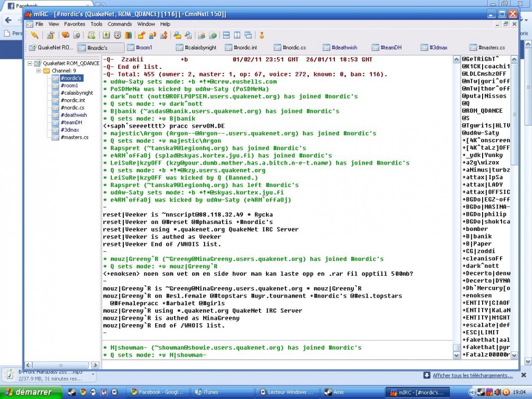Open the Favorites menu in menu bar
The height and width of the screenshot is (399, 532).
pos(74,23)
